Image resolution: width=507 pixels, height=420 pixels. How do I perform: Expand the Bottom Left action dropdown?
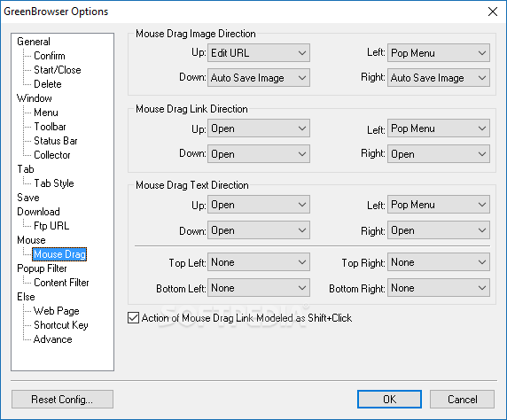(x=258, y=288)
